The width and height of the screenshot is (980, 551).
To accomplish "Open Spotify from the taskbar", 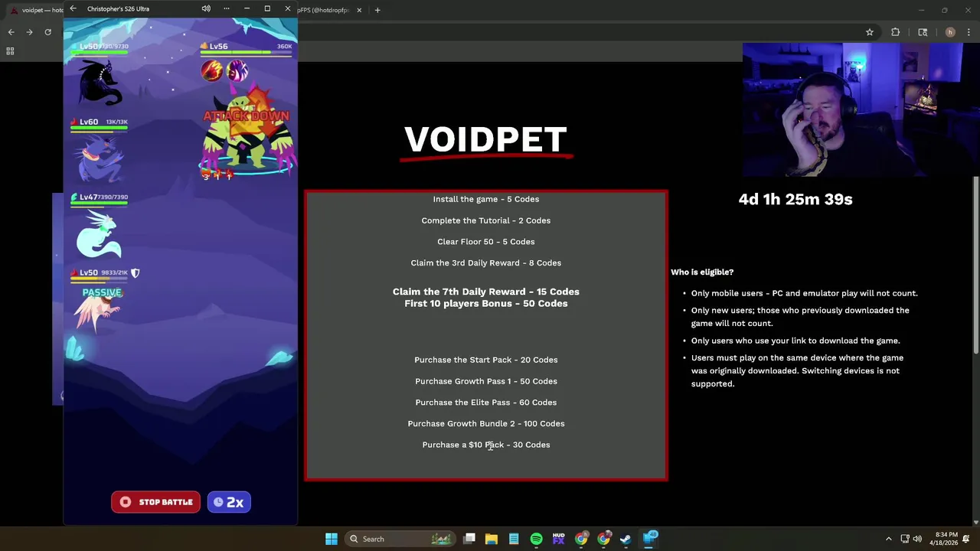I will click(x=536, y=539).
